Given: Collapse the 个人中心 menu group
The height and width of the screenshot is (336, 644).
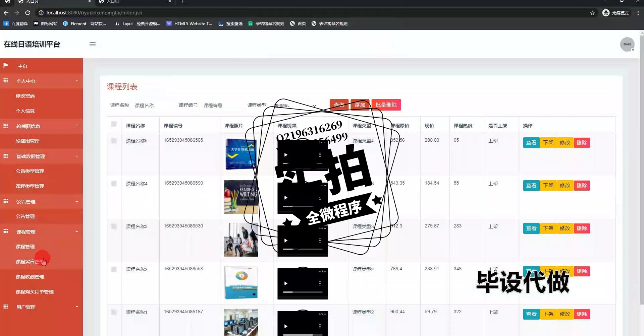Looking at the screenshot, I should pyautogui.click(x=77, y=81).
